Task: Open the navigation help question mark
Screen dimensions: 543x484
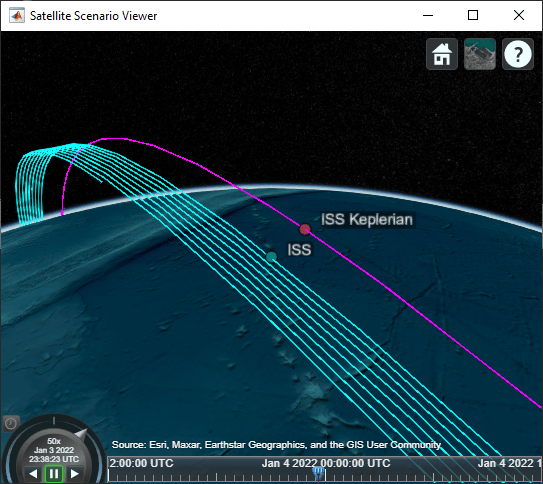Action: (518, 54)
